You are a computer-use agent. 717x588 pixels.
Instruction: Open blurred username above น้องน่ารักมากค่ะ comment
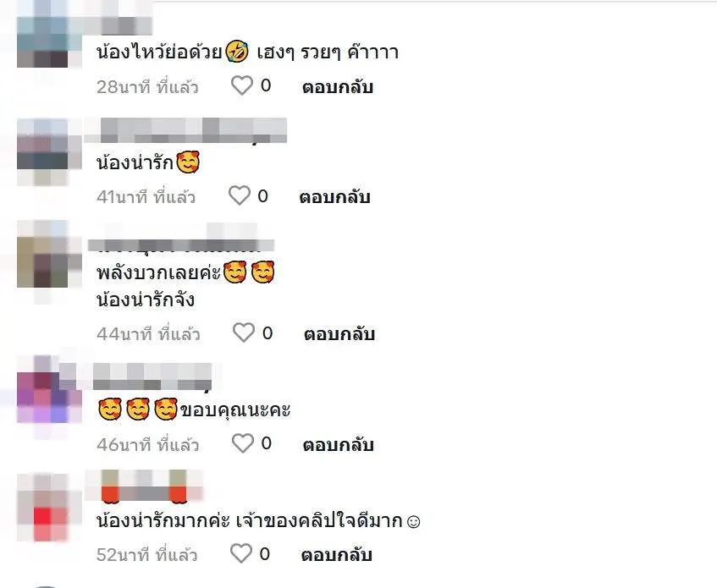point(145,486)
